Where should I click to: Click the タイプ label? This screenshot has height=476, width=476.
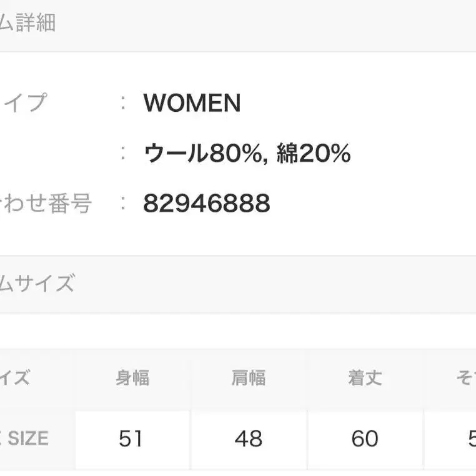(x=24, y=102)
